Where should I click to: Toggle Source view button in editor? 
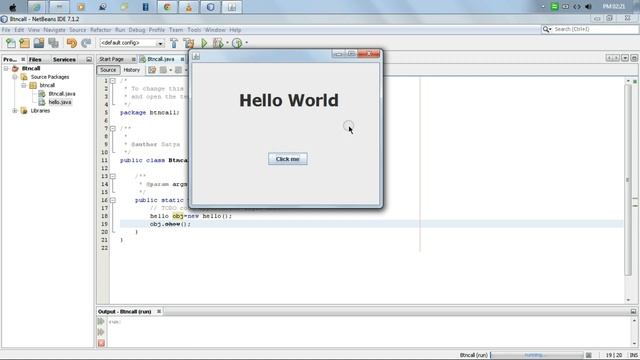(x=108, y=70)
